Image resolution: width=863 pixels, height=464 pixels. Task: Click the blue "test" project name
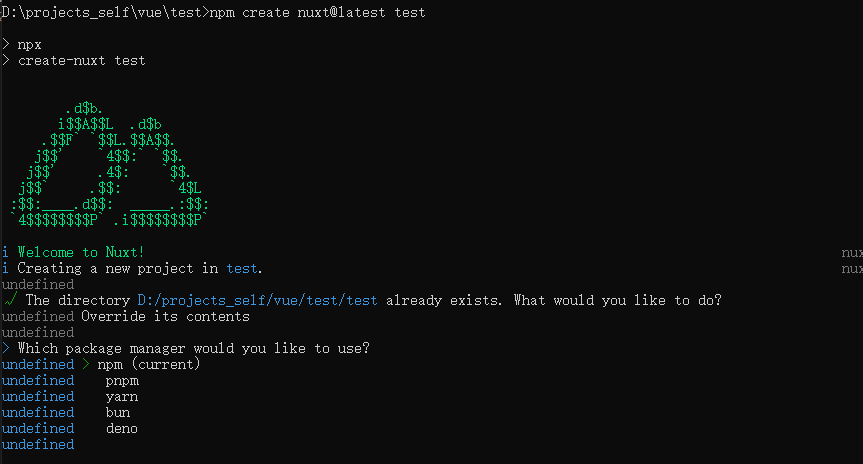[242, 268]
